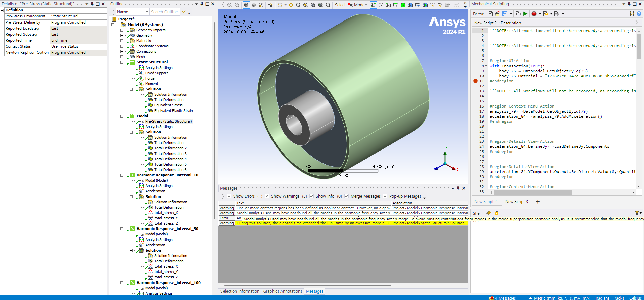Select the shaded exterior and edges view icon

click(246, 5)
